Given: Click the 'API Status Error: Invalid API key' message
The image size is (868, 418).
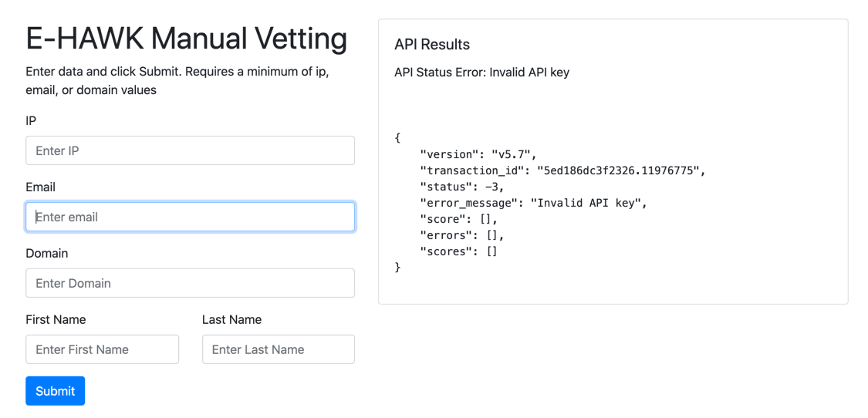Looking at the screenshot, I should click(x=481, y=72).
